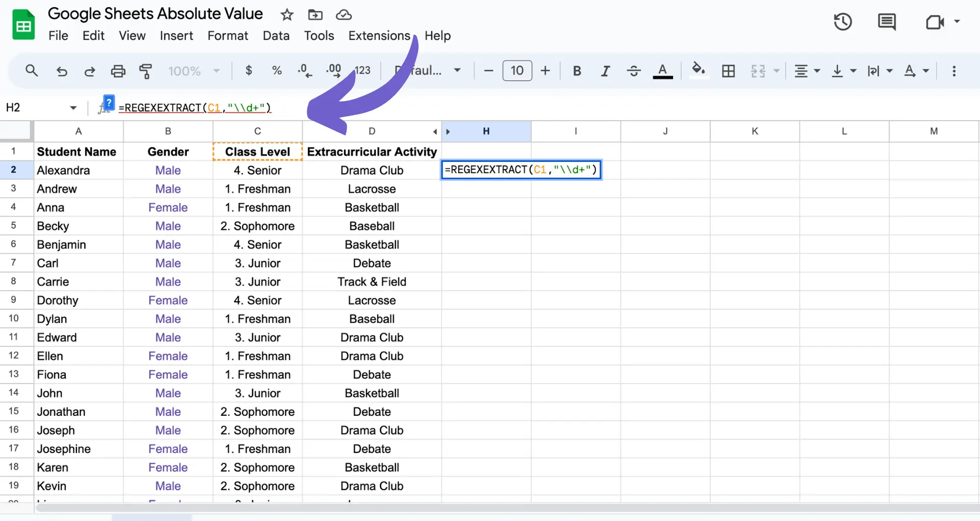Undo the last action

click(62, 71)
